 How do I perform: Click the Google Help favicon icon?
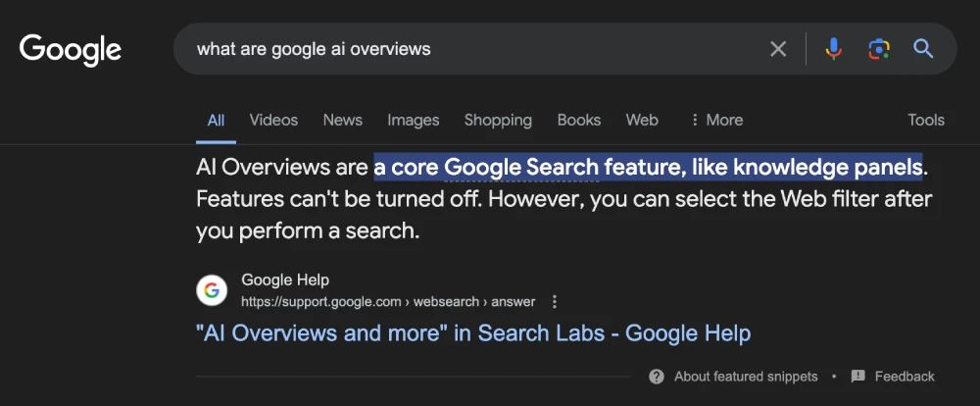(x=212, y=290)
